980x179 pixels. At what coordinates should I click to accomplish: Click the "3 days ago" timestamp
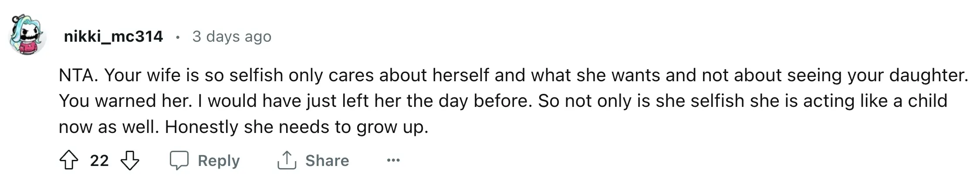[x=232, y=36]
